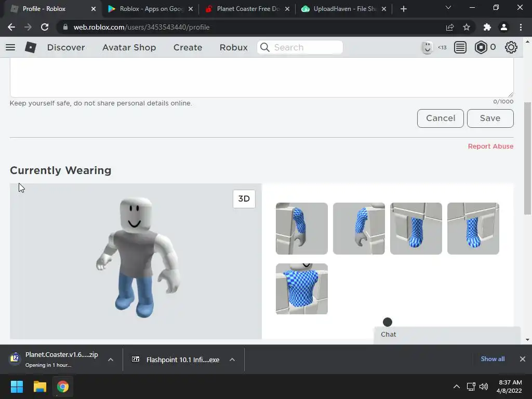Screen dimensions: 532x399
Task: Open the Discover menu item
Action: point(66,47)
